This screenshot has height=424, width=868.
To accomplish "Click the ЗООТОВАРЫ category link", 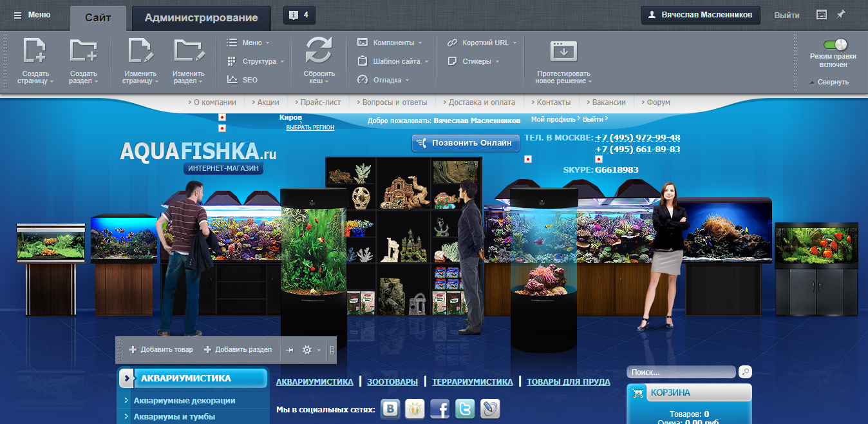I will pyautogui.click(x=392, y=381).
